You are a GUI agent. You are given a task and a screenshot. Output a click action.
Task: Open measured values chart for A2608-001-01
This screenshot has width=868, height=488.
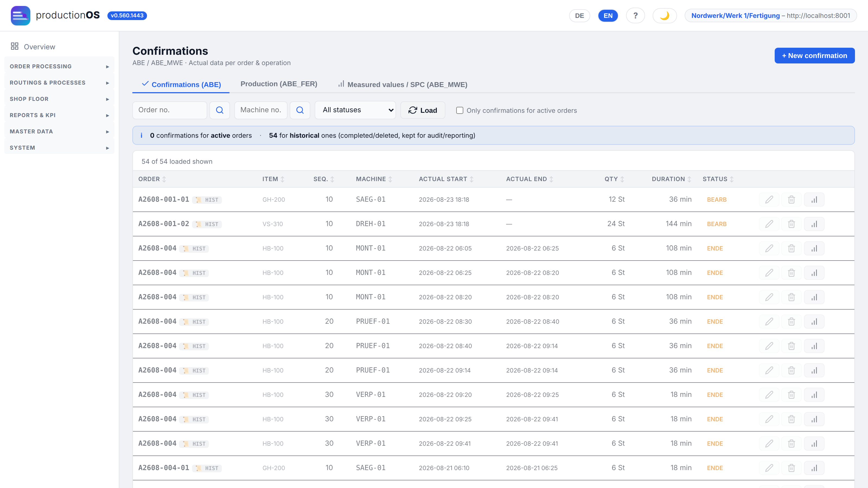(x=814, y=199)
